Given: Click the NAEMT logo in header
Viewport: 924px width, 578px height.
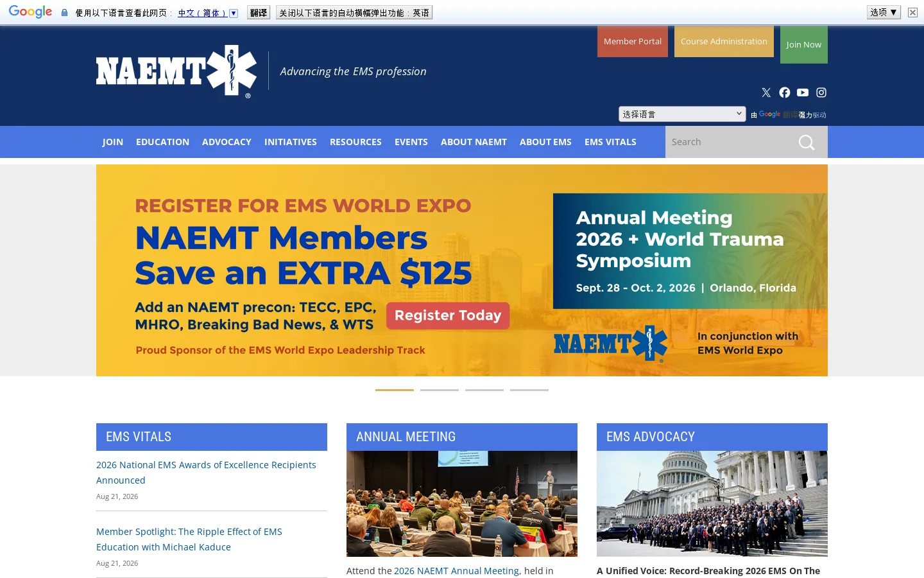Looking at the screenshot, I should (x=176, y=71).
